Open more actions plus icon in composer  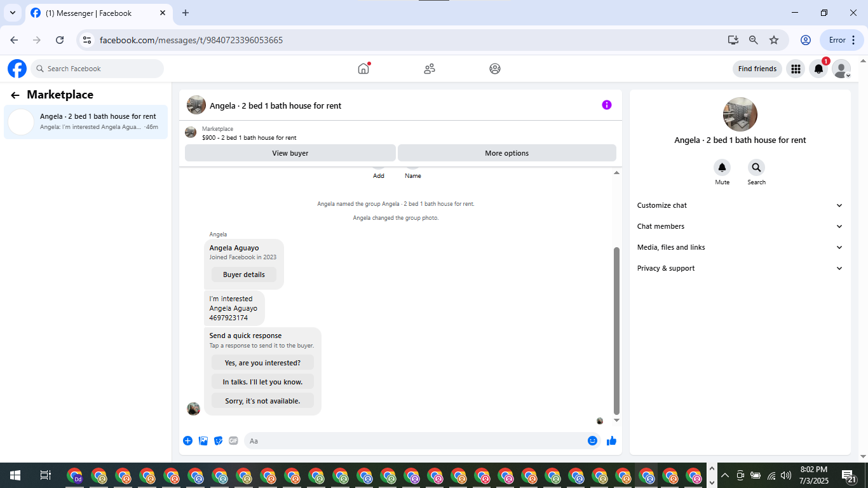click(187, 440)
